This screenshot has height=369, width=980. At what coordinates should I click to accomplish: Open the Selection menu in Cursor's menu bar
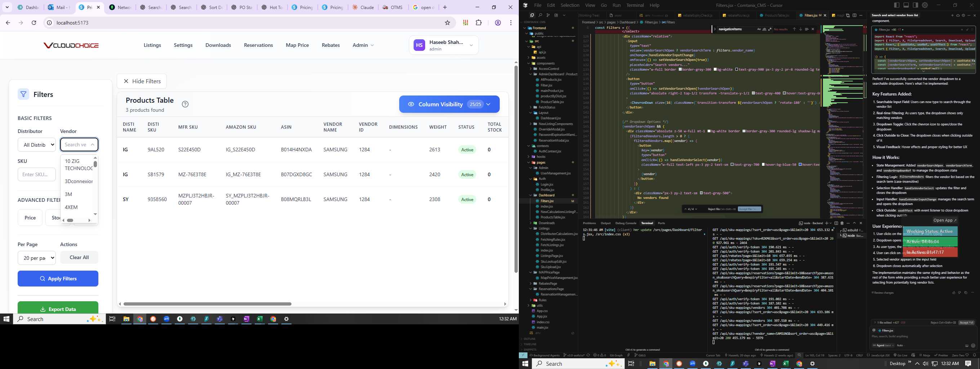pyautogui.click(x=570, y=5)
